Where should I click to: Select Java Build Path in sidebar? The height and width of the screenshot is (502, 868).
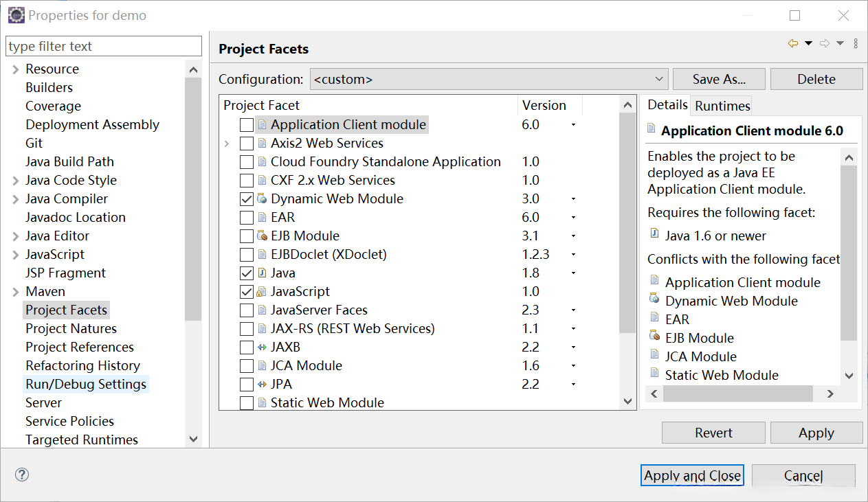(x=69, y=161)
